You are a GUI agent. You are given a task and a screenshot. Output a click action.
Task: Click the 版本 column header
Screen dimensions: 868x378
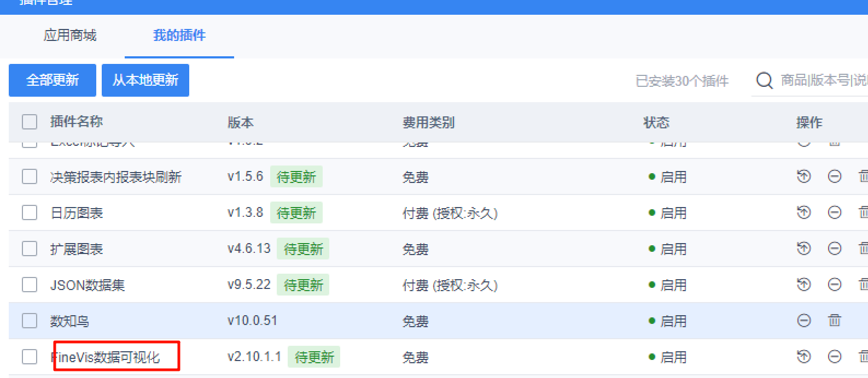241,122
